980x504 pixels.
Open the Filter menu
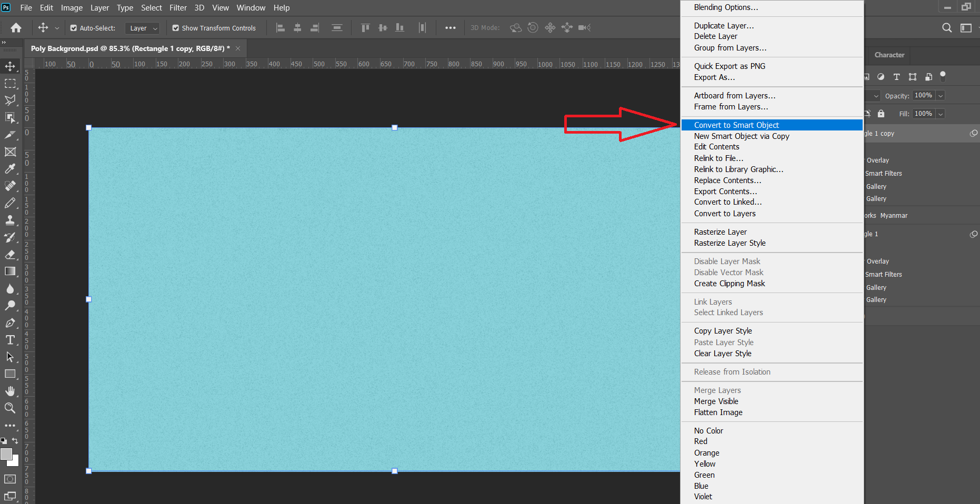click(178, 8)
